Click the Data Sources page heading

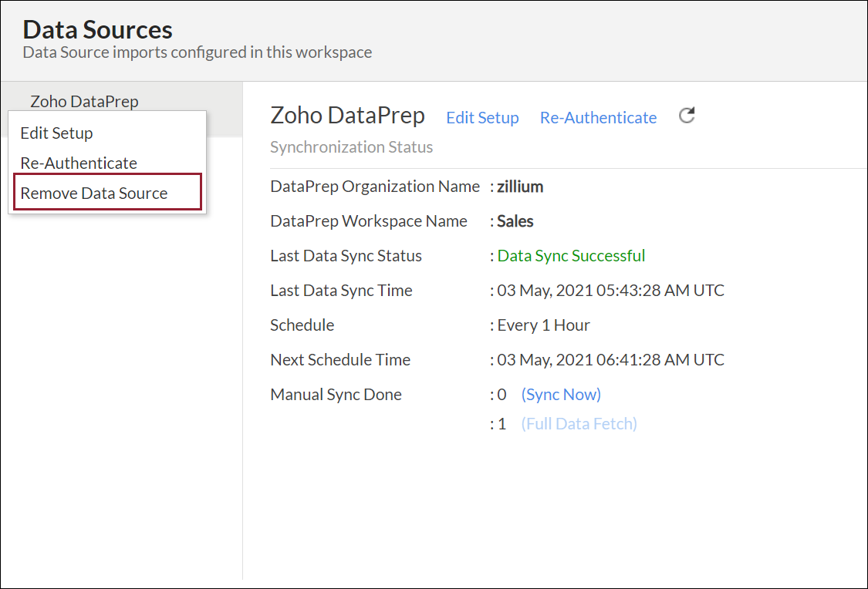pos(97,30)
